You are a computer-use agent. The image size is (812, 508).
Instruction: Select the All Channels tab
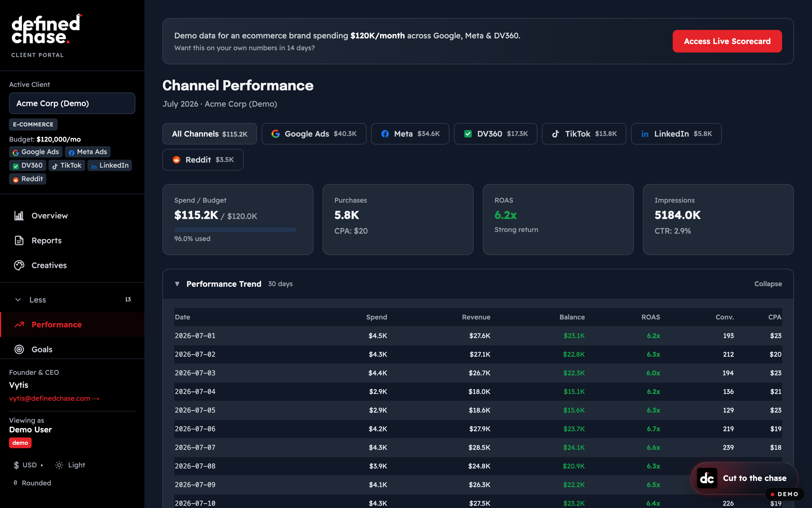tap(210, 134)
